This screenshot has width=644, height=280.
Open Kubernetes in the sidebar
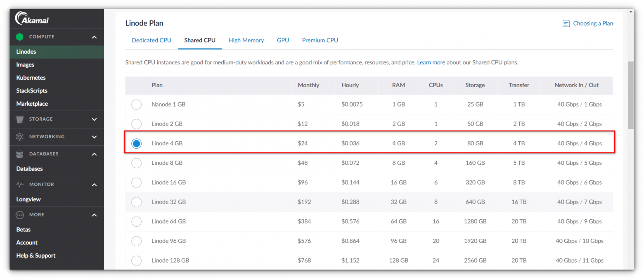(x=31, y=78)
